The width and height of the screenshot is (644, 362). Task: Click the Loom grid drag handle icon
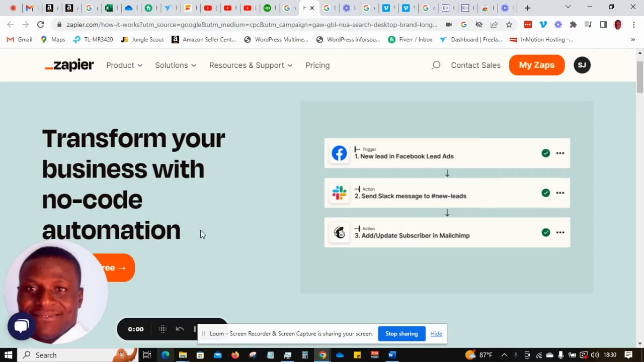(x=163, y=329)
